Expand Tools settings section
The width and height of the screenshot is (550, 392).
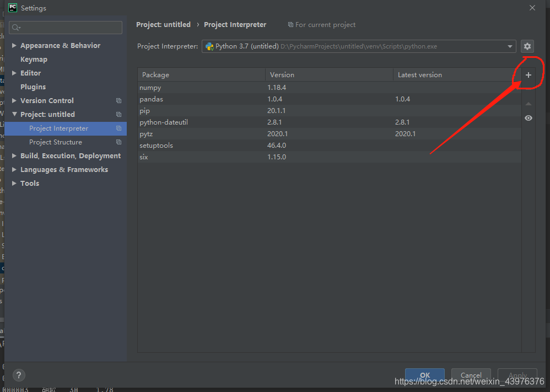(x=14, y=183)
